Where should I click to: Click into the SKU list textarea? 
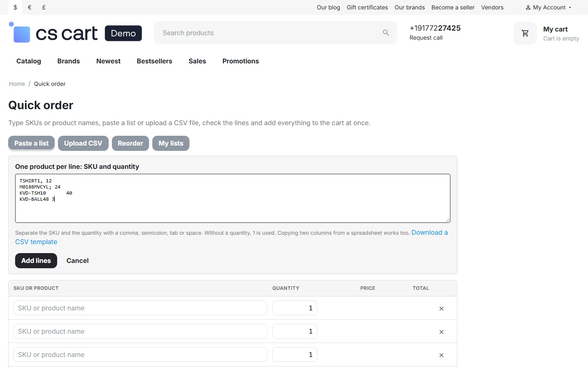click(x=233, y=198)
